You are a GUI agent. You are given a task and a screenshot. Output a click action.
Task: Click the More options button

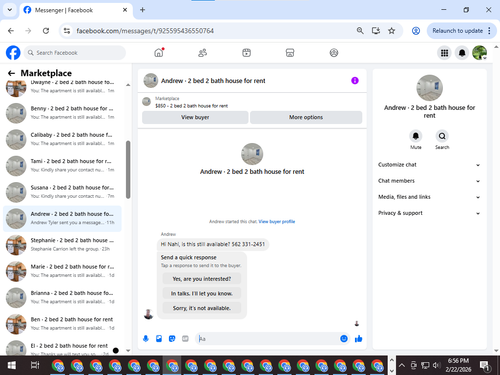click(306, 117)
